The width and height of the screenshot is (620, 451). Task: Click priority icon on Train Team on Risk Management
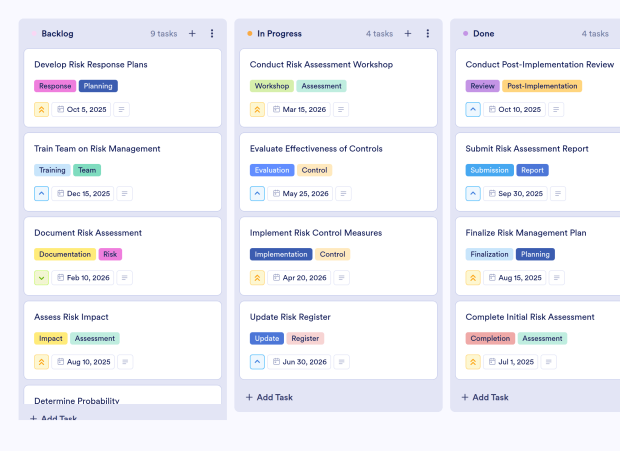pos(42,194)
